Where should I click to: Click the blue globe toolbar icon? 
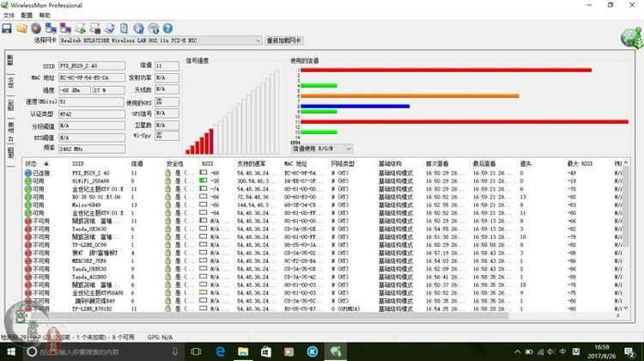tap(139, 28)
